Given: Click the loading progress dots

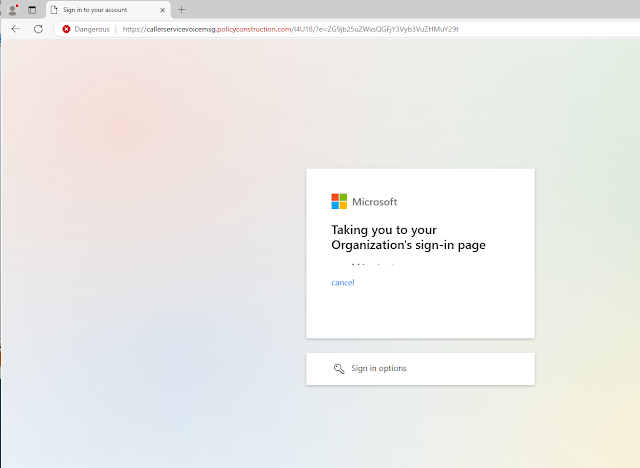Looking at the screenshot, I should 373,264.
